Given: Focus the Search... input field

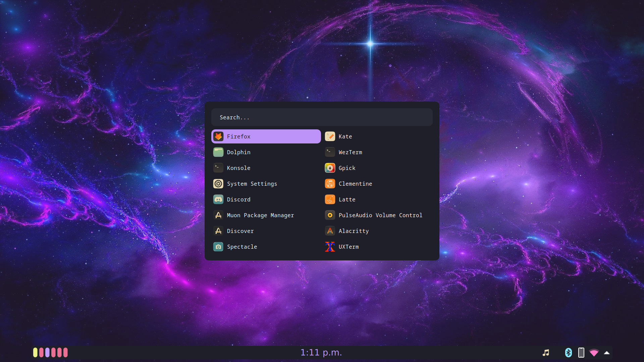Looking at the screenshot, I should click(322, 117).
